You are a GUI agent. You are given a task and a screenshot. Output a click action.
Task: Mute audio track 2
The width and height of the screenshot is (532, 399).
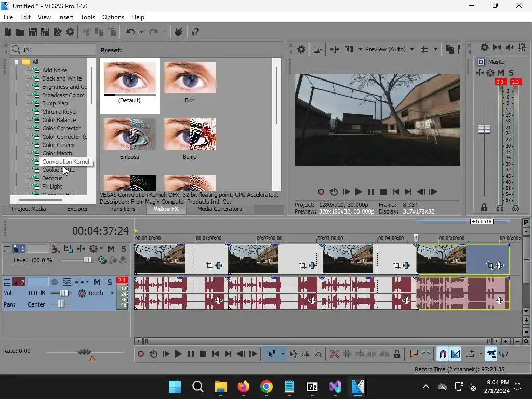pos(97,282)
